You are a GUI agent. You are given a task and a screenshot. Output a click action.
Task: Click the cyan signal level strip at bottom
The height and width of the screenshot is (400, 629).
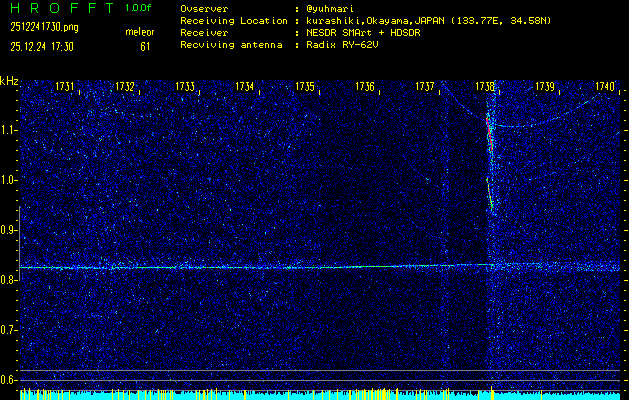pos(320,395)
